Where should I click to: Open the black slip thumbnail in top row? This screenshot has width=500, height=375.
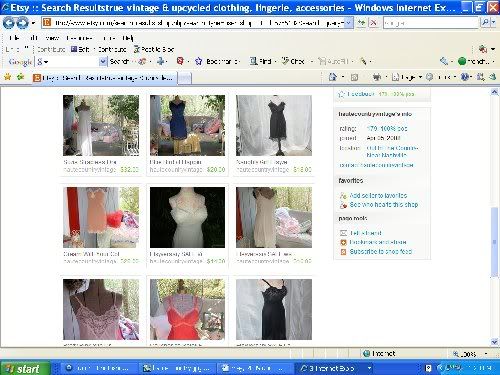pyautogui.click(x=274, y=125)
